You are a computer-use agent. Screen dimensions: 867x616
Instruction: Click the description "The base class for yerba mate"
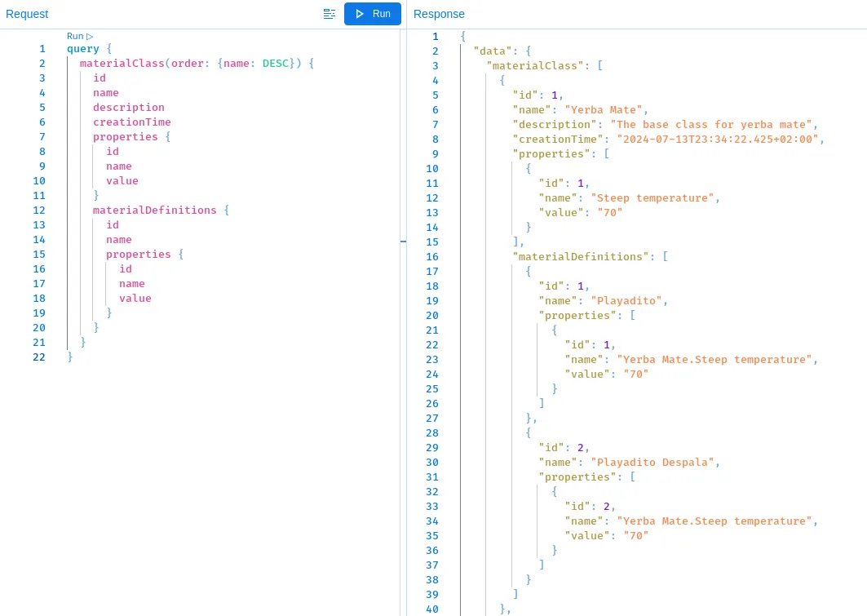point(711,124)
